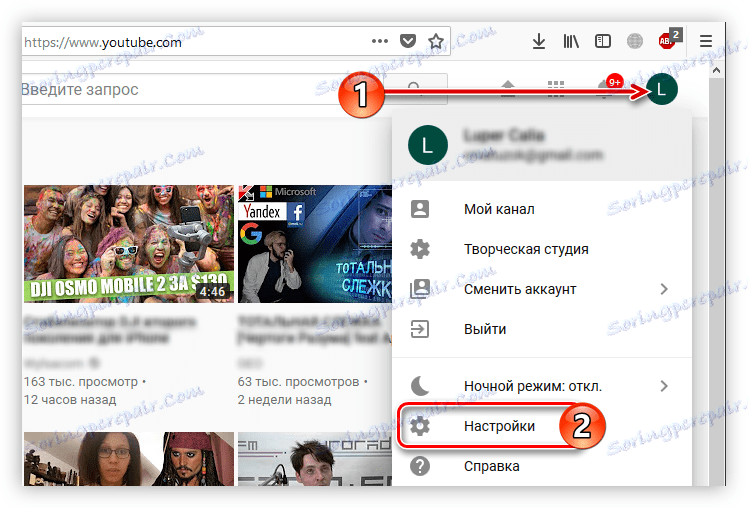Image resolution: width=748 pixels, height=508 pixels.
Task: Expand the Ночной режим chevron
Action: (664, 386)
